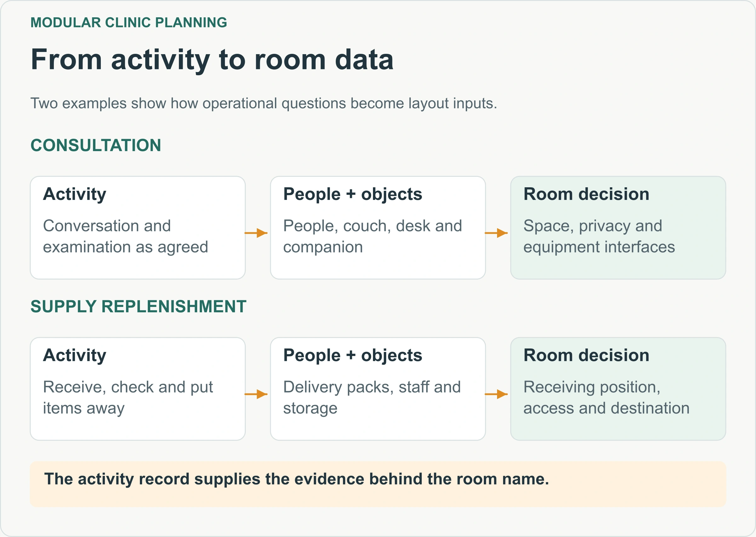Viewport: 756px width, 537px height.
Task: Click Activity heading in Supply Replenishment row
Action: click(x=75, y=355)
